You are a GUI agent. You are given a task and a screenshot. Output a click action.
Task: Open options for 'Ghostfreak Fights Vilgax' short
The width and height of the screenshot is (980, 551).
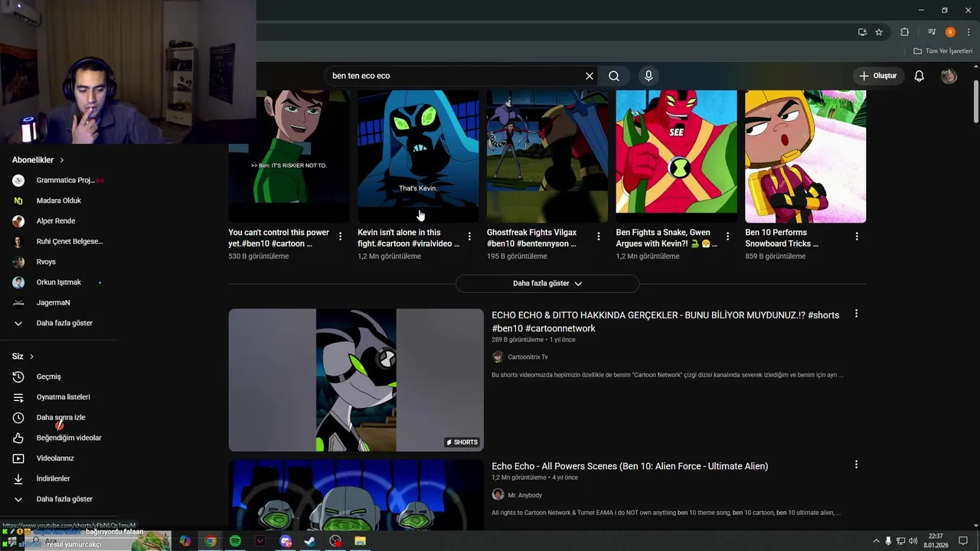[x=599, y=236]
